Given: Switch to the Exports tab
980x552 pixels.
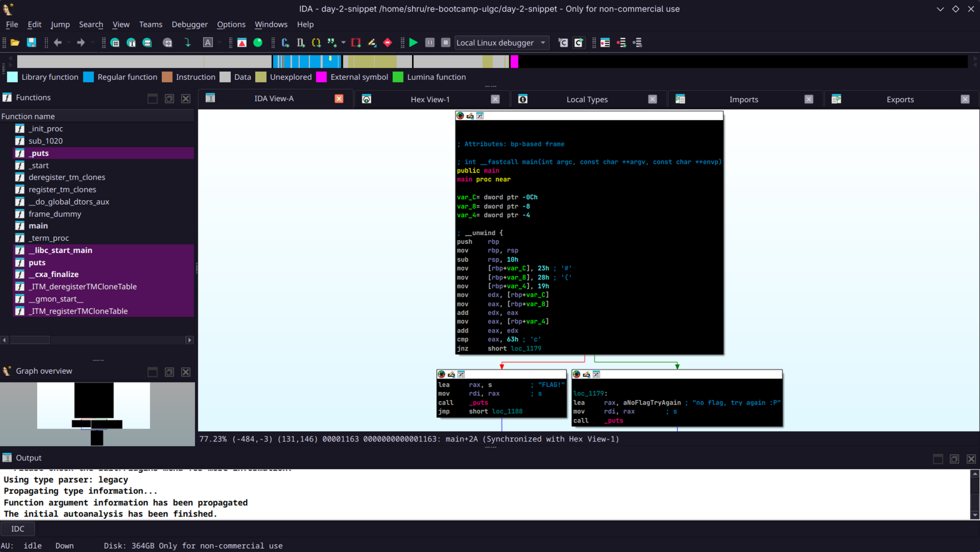Looking at the screenshot, I should click(900, 99).
